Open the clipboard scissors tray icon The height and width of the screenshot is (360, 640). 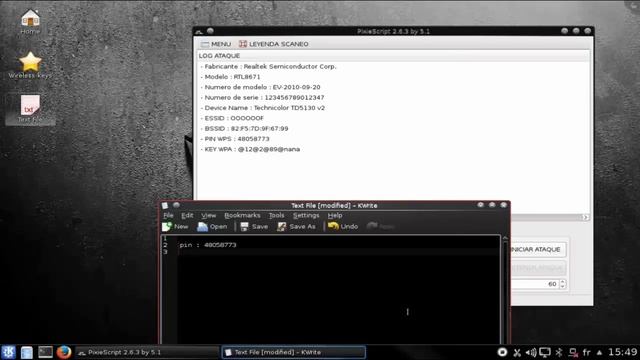517,352
